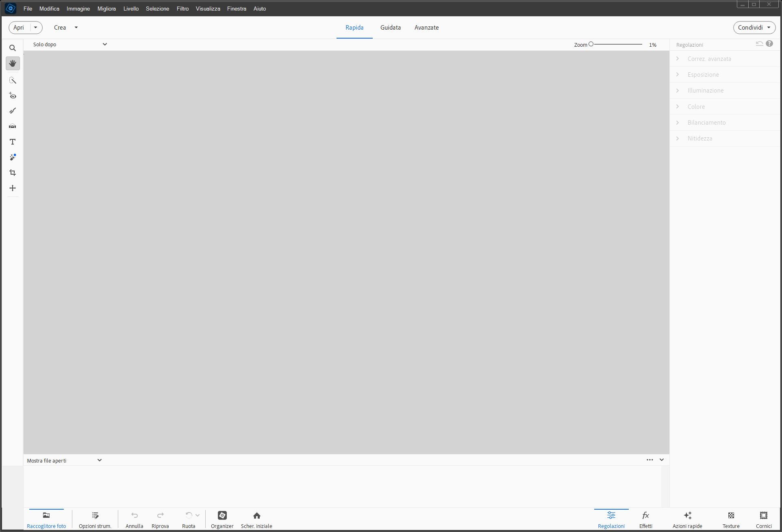Click the reset adjustments icon
This screenshot has width=782, height=532.
tap(759, 44)
